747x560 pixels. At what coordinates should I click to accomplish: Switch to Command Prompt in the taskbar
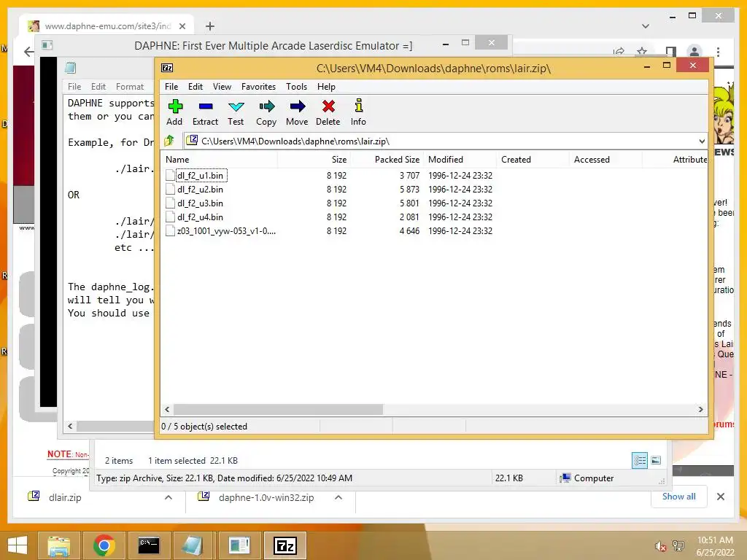149,545
